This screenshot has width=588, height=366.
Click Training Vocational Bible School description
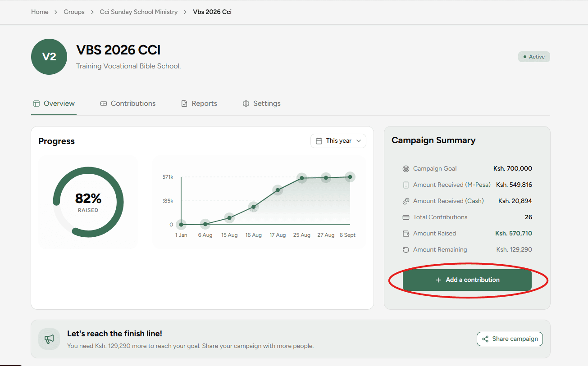click(x=128, y=66)
